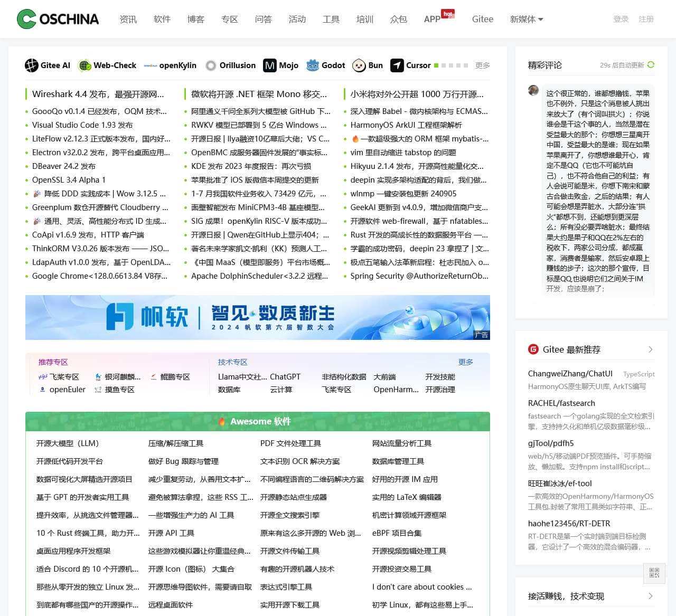Open the QR code floating button
The height and width of the screenshot is (616, 676).
point(654,573)
